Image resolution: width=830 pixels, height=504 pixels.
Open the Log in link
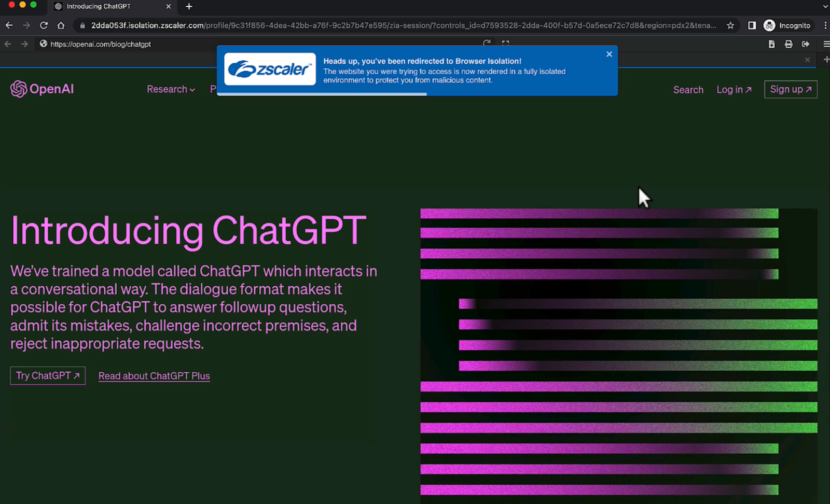(734, 90)
